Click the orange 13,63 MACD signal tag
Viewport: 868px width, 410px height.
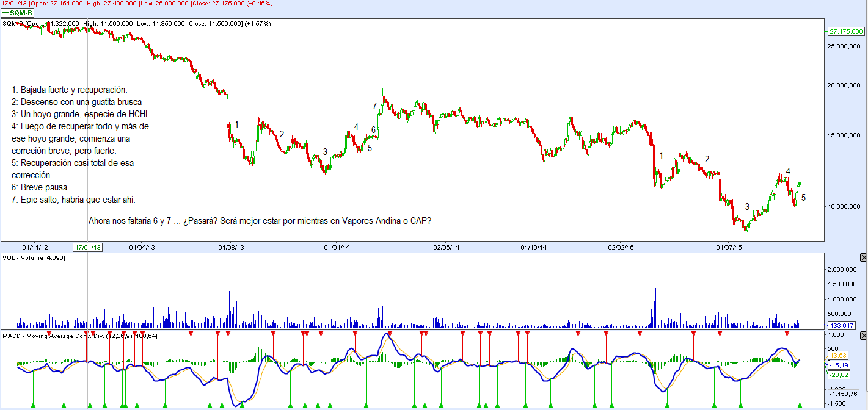pyautogui.click(x=837, y=355)
